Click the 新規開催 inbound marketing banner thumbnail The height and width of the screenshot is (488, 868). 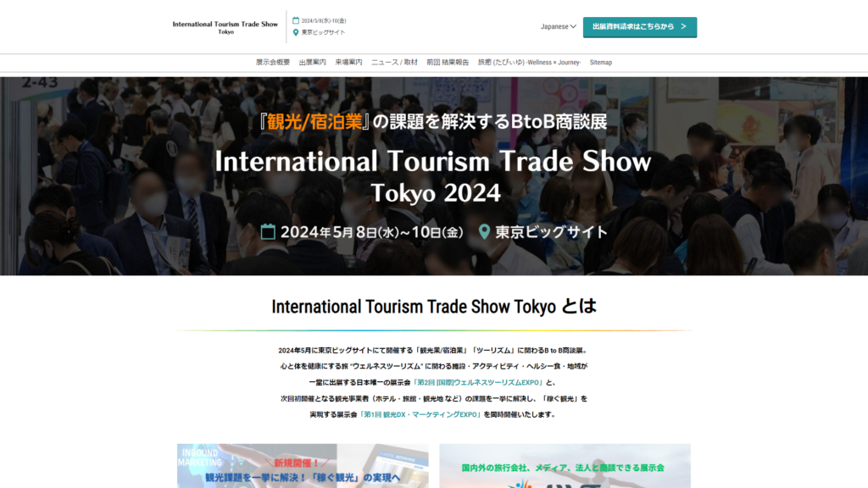coord(303,466)
